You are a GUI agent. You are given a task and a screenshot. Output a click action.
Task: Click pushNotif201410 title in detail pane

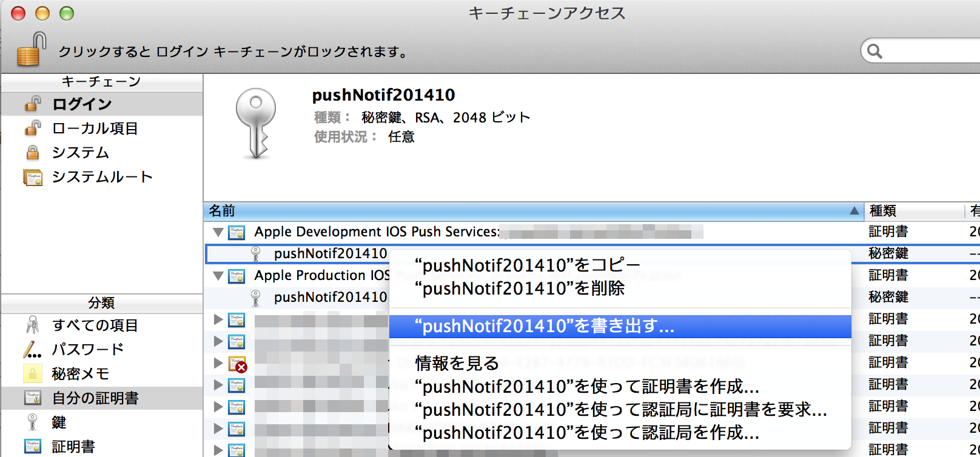(383, 95)
